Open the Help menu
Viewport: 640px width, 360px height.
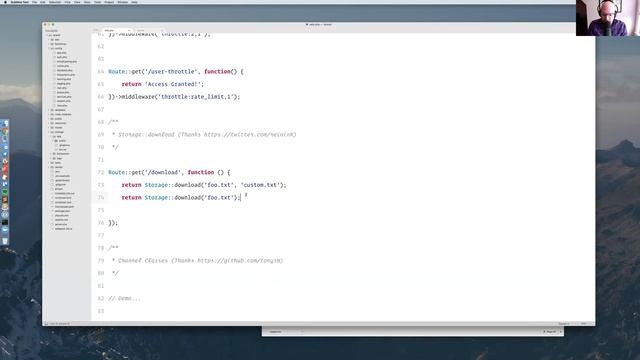click(134, 2)
